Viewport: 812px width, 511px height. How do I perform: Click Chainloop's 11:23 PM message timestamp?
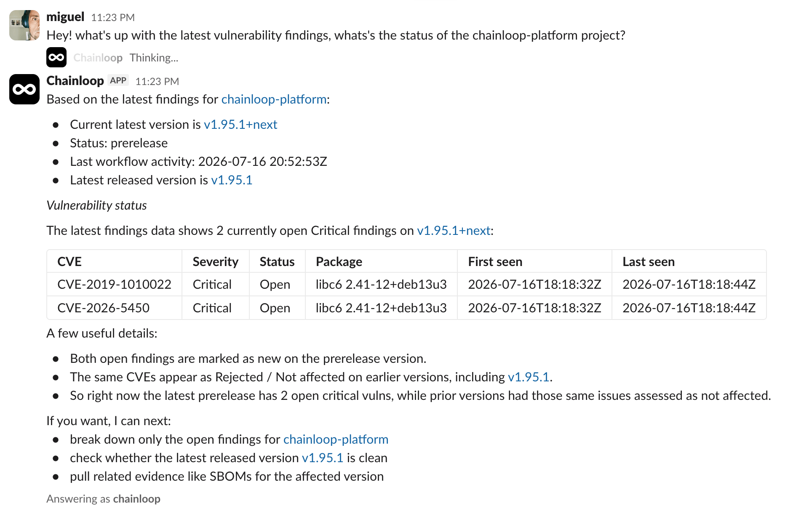[x=157, y=82]
